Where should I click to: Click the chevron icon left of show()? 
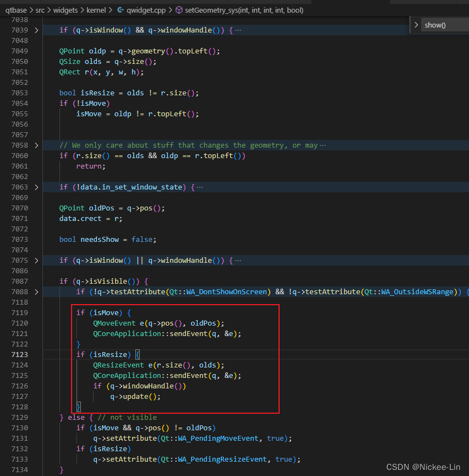(417, 24)
